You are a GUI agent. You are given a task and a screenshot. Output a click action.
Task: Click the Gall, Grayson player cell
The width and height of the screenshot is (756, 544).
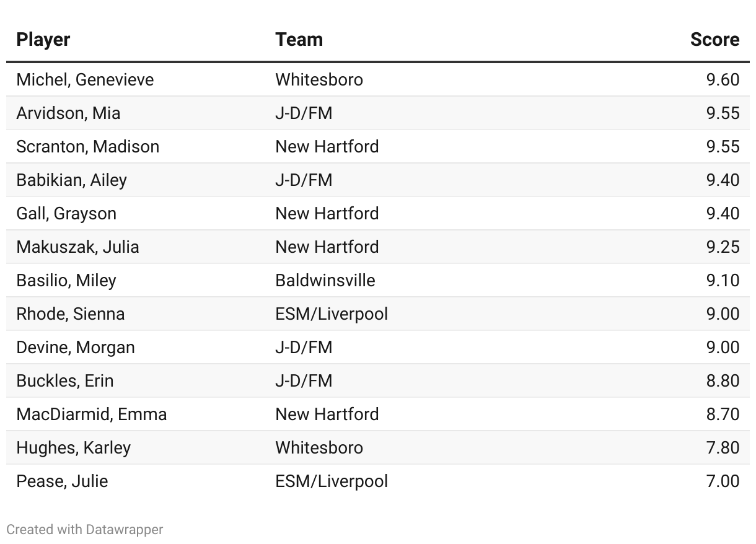tap(66, 214)
